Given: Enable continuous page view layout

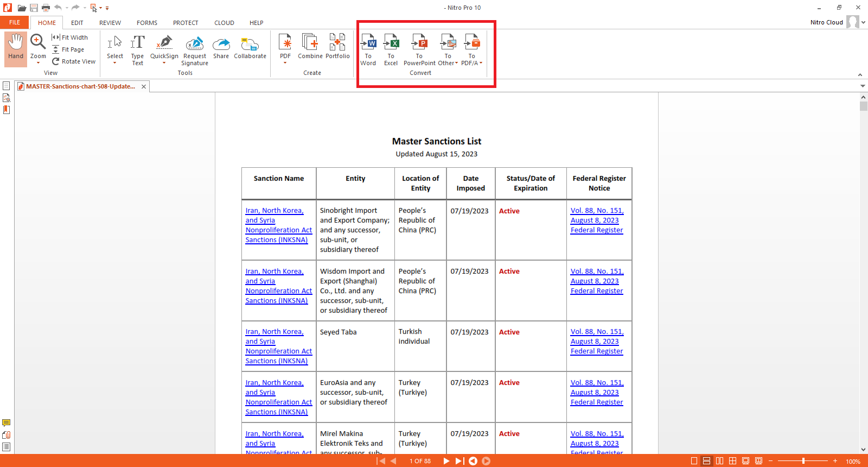Looking at the screenshot, I should (706, 461).
